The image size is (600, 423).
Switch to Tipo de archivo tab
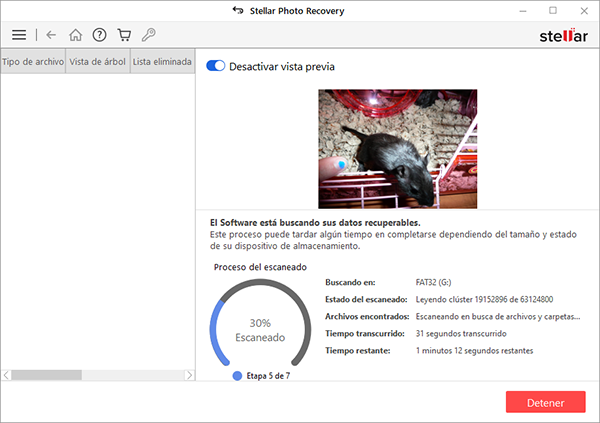(33, 61)
